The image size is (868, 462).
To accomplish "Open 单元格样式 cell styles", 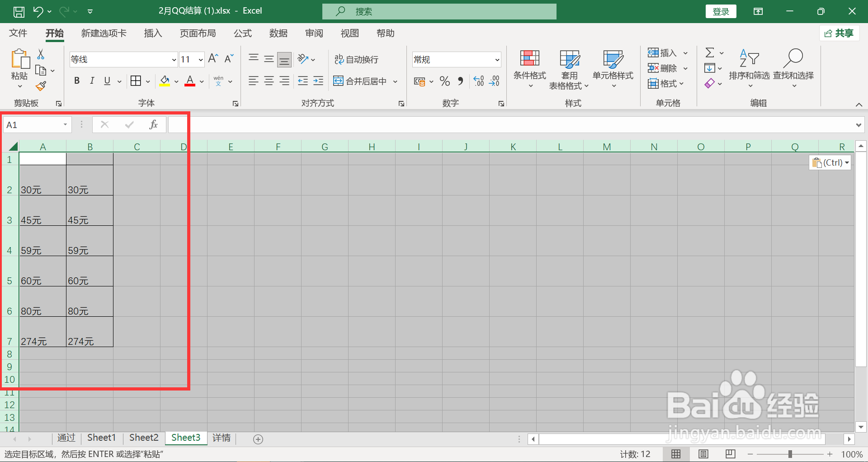I will click(x=613, y=69).
